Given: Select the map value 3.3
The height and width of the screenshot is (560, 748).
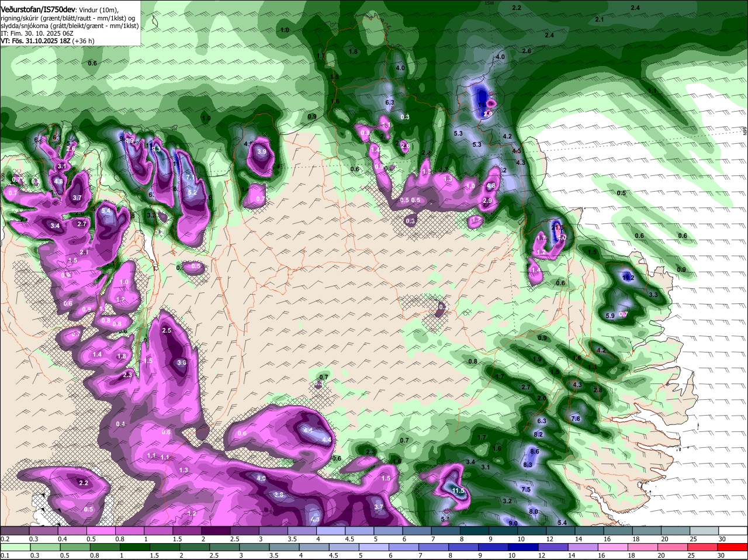Looking at the screenshot, I should (x=653, y=295).
